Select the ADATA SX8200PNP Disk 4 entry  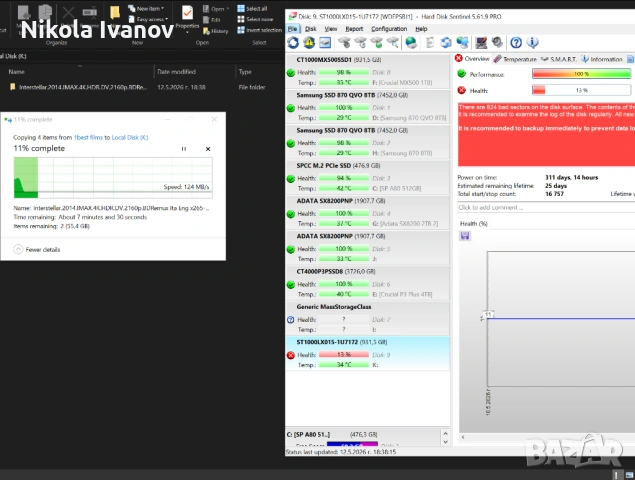(368, 212)
